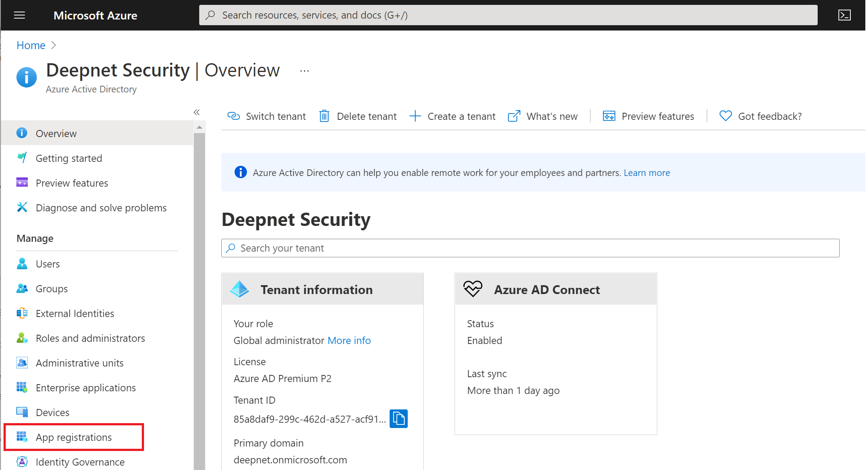Click the scrollbar up arrow in sidebar
Image resolution: width=868 pixels, height=470 pixels.
click(x=199, y=127)
